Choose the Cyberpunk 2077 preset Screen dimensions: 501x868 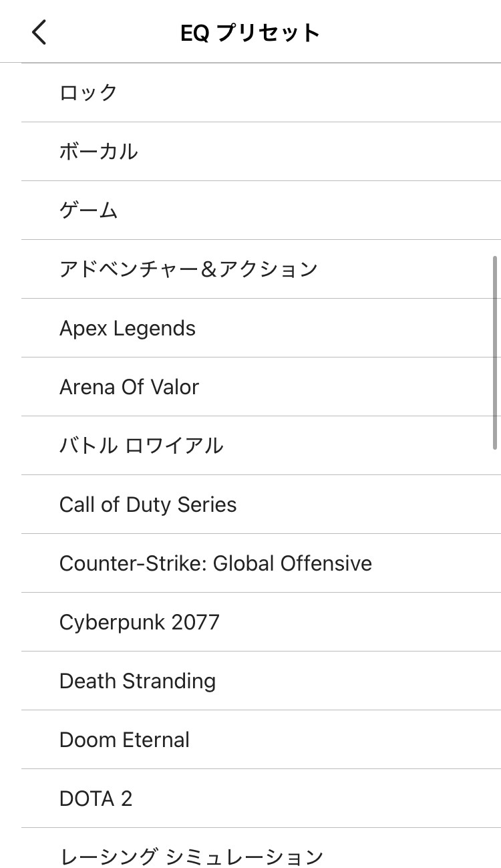[140, 622]
